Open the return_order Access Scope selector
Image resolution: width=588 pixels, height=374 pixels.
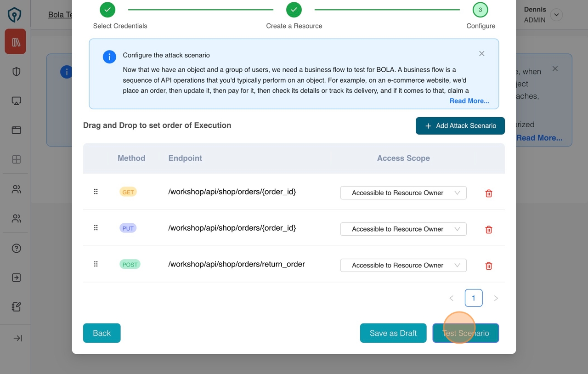pyautogui.click(x=403, y=265)
